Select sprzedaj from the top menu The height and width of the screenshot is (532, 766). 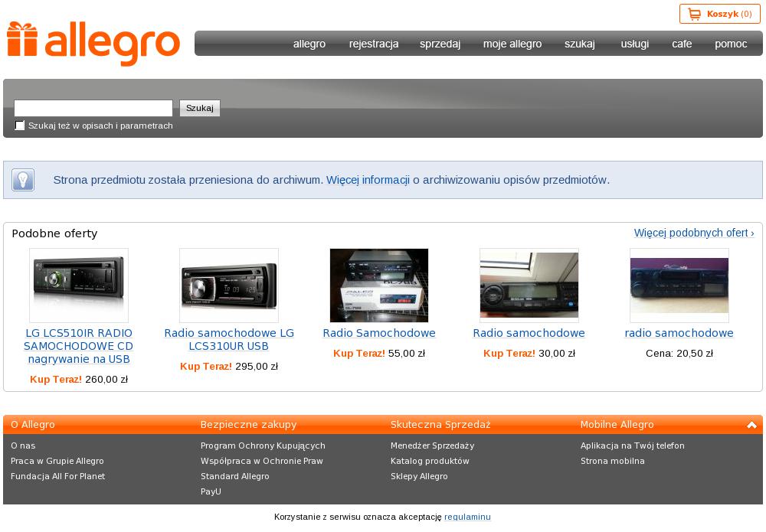tap(440, 44)
